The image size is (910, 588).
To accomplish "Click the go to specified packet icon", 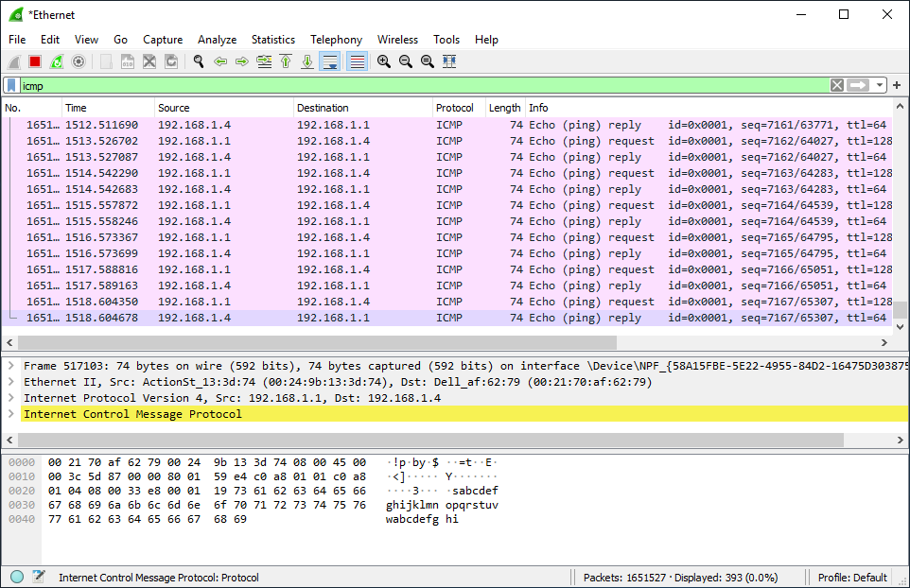I will pyautogui.click(x=264, y=61).
